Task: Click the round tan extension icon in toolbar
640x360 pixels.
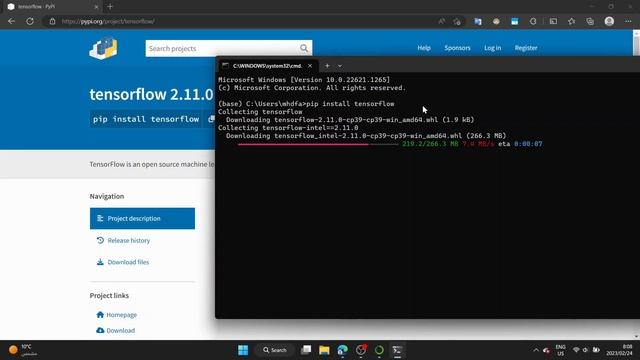Action: (x=496, y=21)
